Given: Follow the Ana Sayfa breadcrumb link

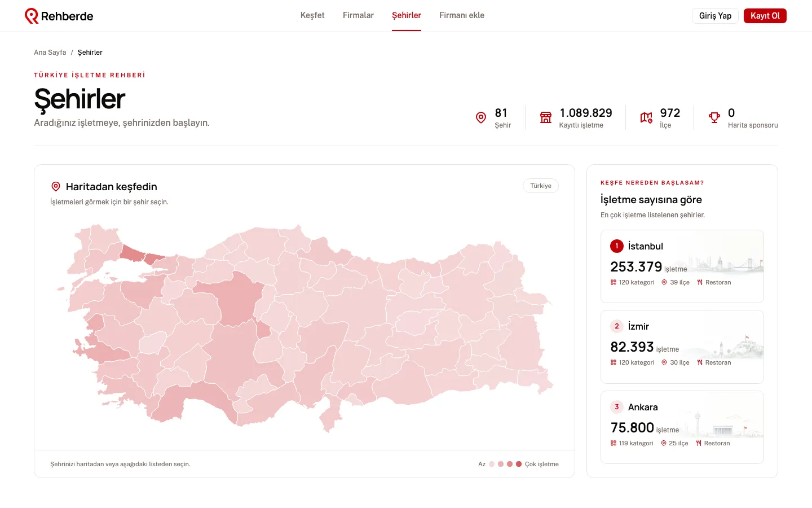Looking at the screenshot, I should click(50, 52).
